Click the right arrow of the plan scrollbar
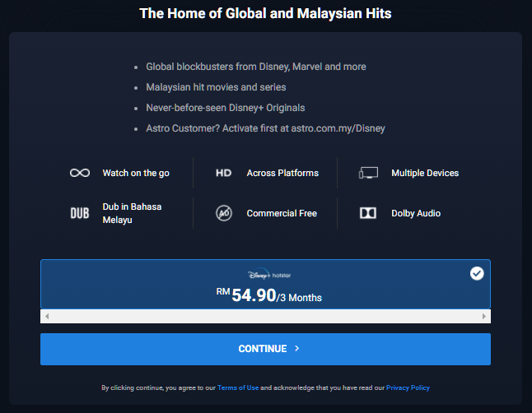 pos(484,317)
